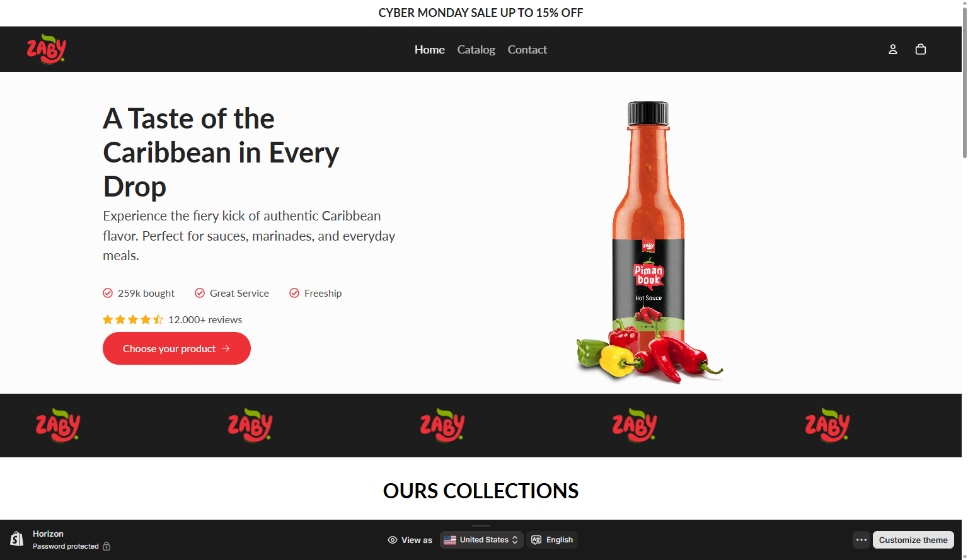The image size is (968, 560).
Task: Click the eye icon beside View as
Action: [393, 540]
